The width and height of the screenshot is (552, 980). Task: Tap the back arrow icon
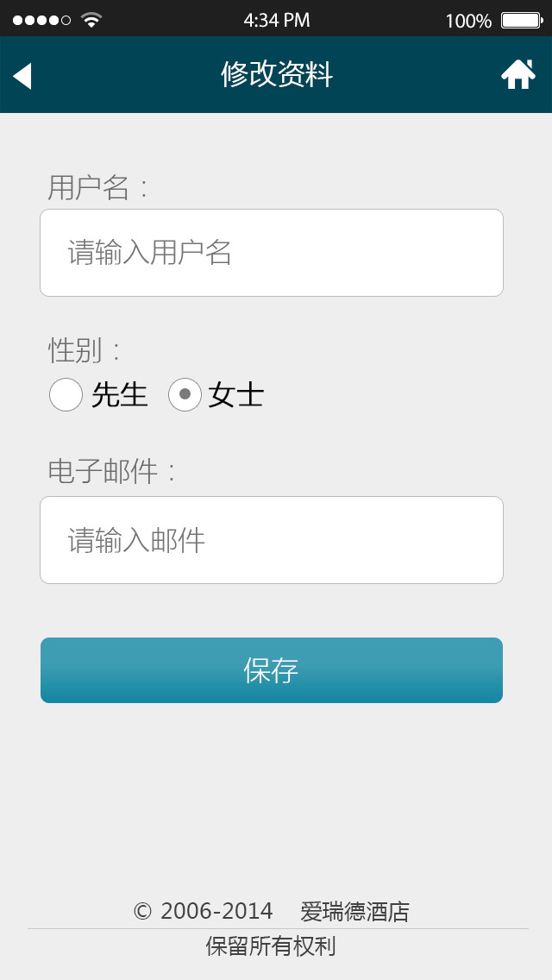coord(22,76)
